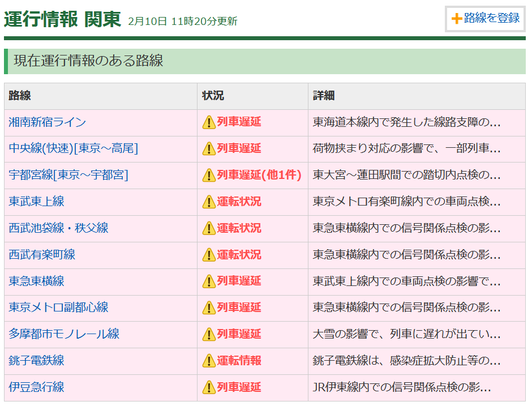
Task: Click the 現在運行情報のある路線 section heading
Action: [x=88, y=61]
